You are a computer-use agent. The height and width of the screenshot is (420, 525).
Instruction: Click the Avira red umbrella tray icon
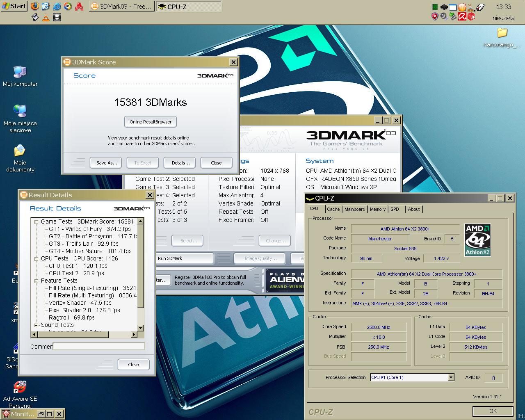(x=462, y=16)
